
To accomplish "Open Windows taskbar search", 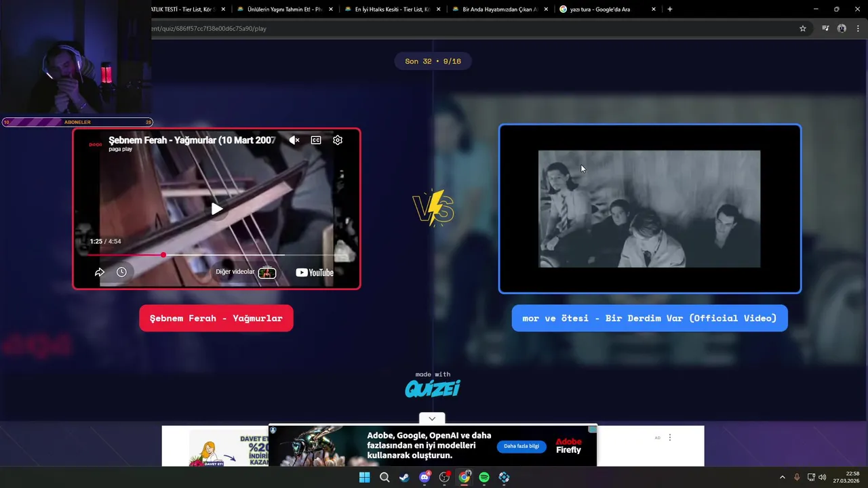I will (x=384, y=477).
